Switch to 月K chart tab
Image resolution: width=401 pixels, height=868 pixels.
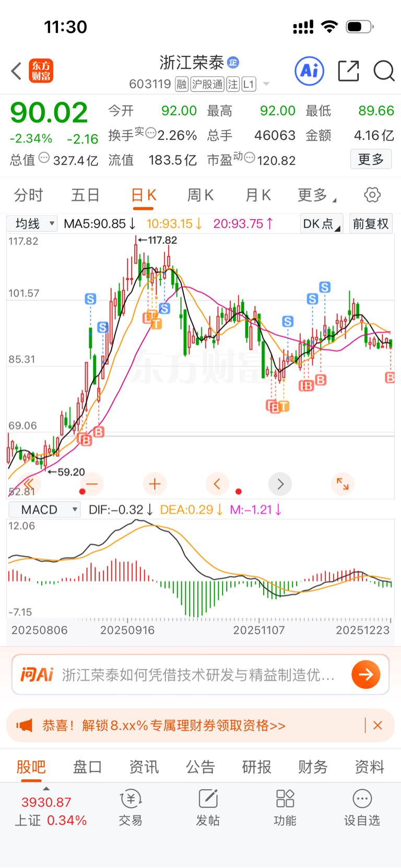coord(258,195)
